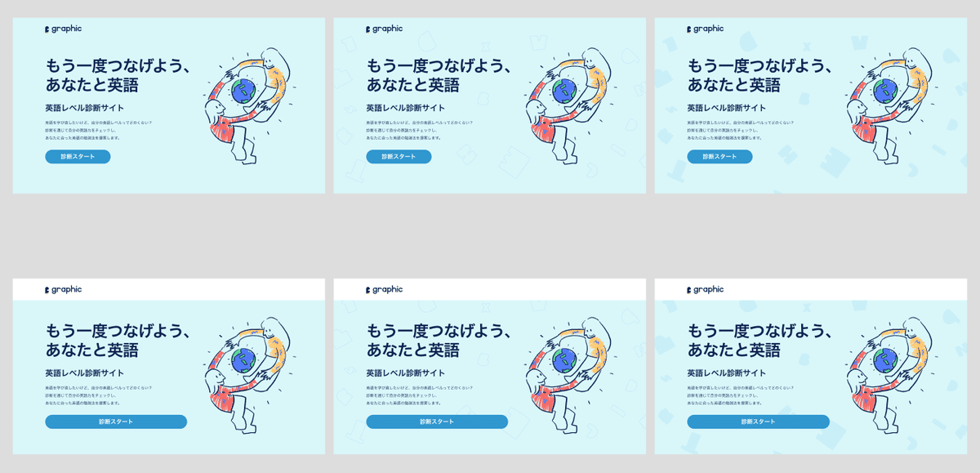Viewport: 980px width, 473px height.
Task: Select the globe-hug illustration in top-left mockup
Action: [x=247, y=106]
